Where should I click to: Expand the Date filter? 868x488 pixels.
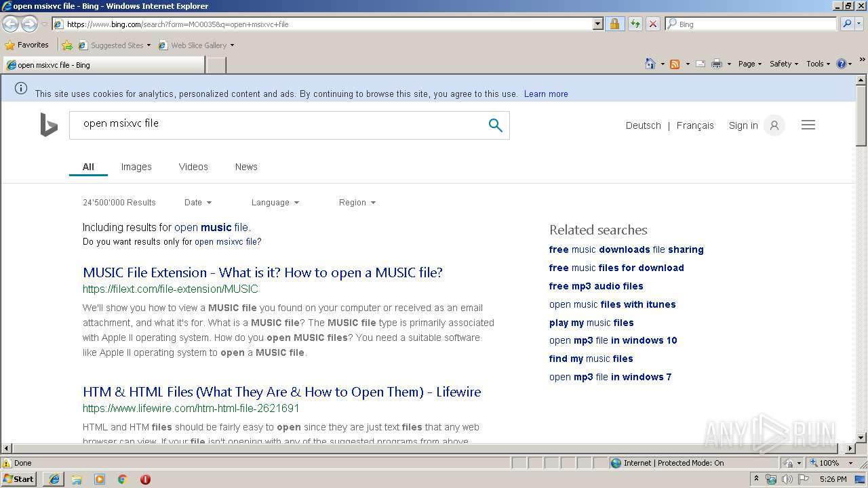[x=198, y=202]
